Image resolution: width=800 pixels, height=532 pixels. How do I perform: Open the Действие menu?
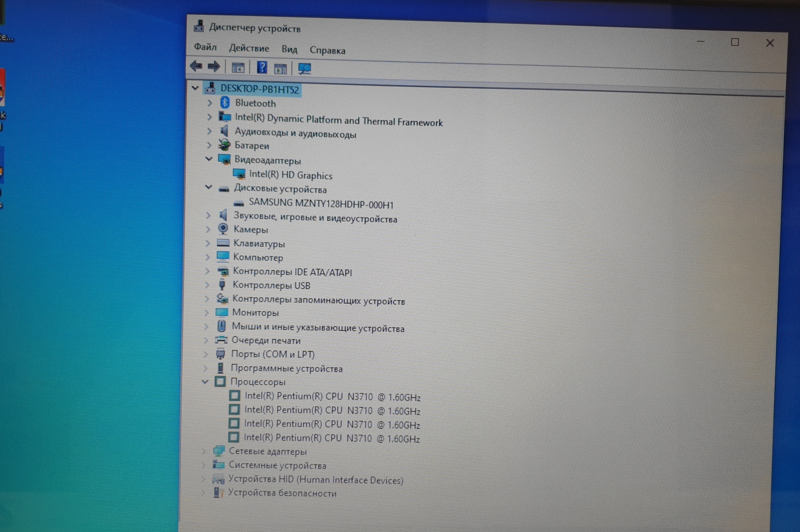249,48
